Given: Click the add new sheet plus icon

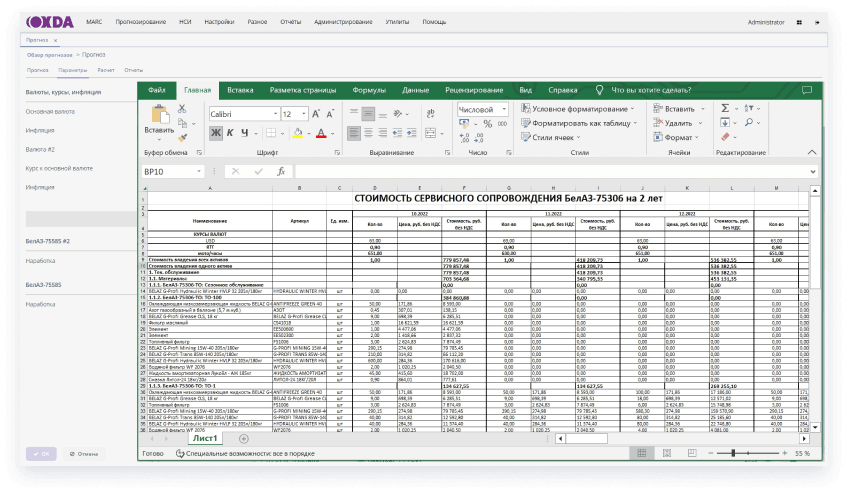Looking at the screenshot, I should pos(244,439).
